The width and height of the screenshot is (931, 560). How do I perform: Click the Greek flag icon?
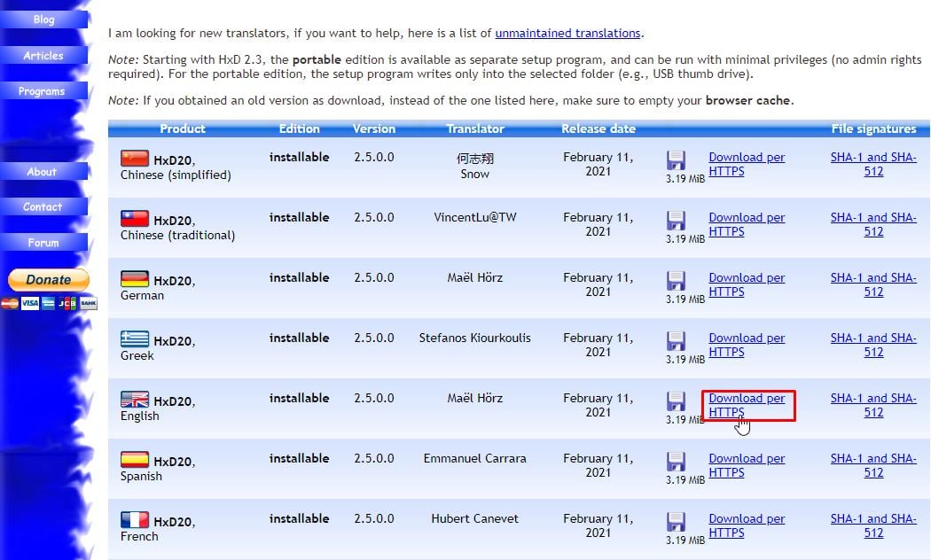[x=135, y=338]
